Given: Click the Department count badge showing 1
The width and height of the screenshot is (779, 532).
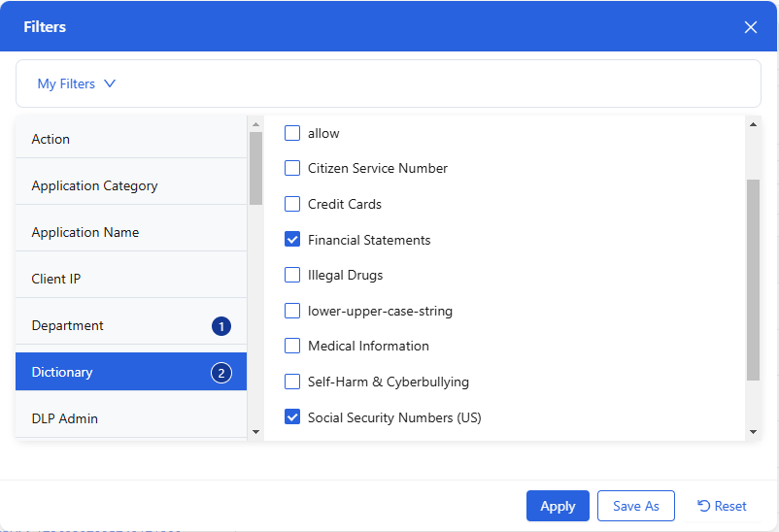Looking at the screenshot, I should pos(221,326).
